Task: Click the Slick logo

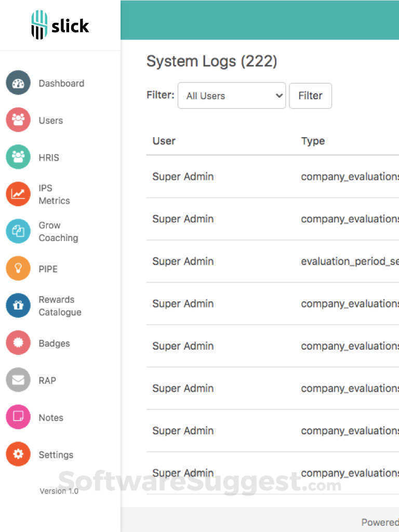Action: point(60,25)
